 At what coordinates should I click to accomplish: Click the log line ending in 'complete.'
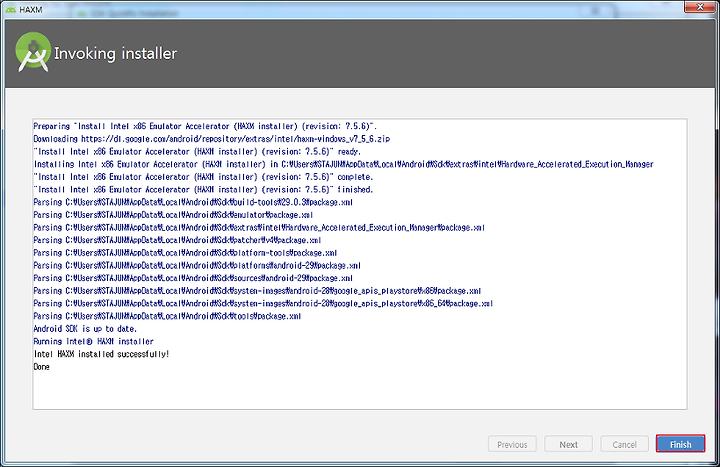(203, 177)
